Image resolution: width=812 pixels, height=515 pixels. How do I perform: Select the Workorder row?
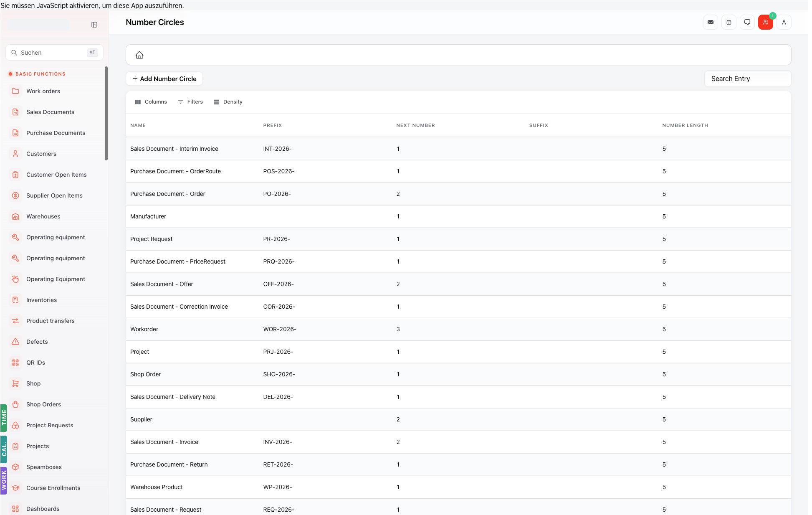tap(458, 329)
